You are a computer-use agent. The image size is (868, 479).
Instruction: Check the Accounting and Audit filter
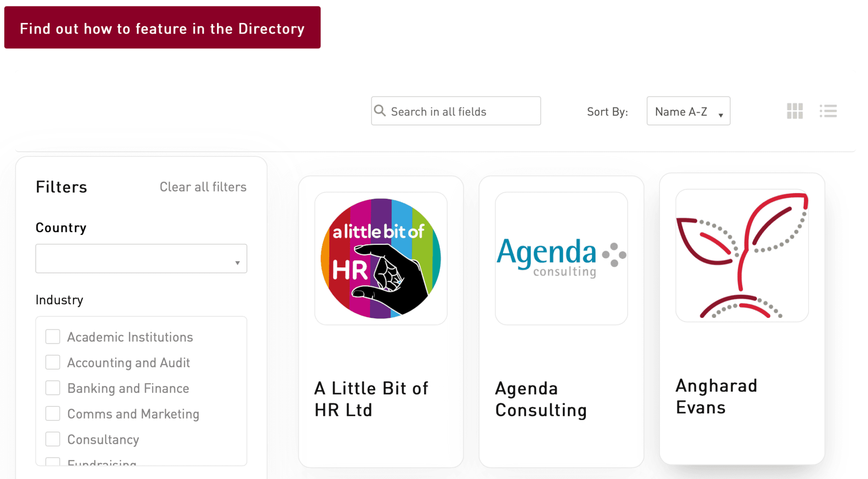coord(53,362)
